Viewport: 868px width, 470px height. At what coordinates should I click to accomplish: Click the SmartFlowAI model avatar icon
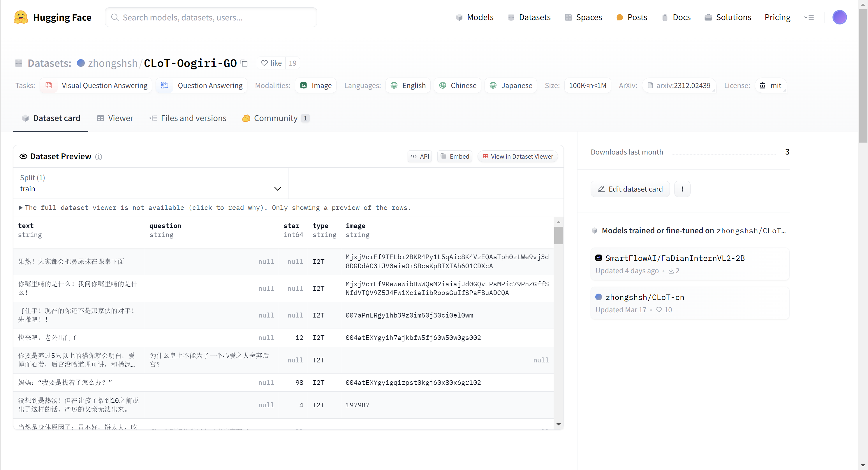pos(598,258)
